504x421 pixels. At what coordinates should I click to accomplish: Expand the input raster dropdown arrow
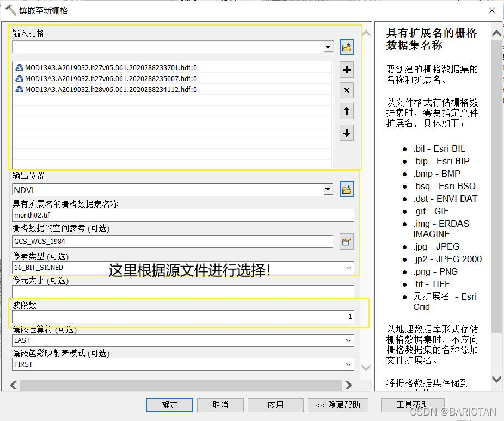pyautogui.click(x=328, y=47)
